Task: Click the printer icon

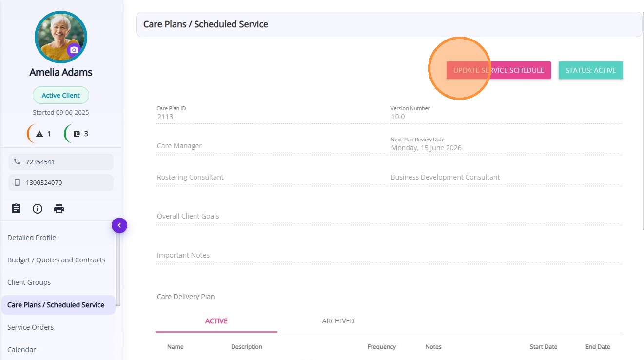Action: [59, 209]
